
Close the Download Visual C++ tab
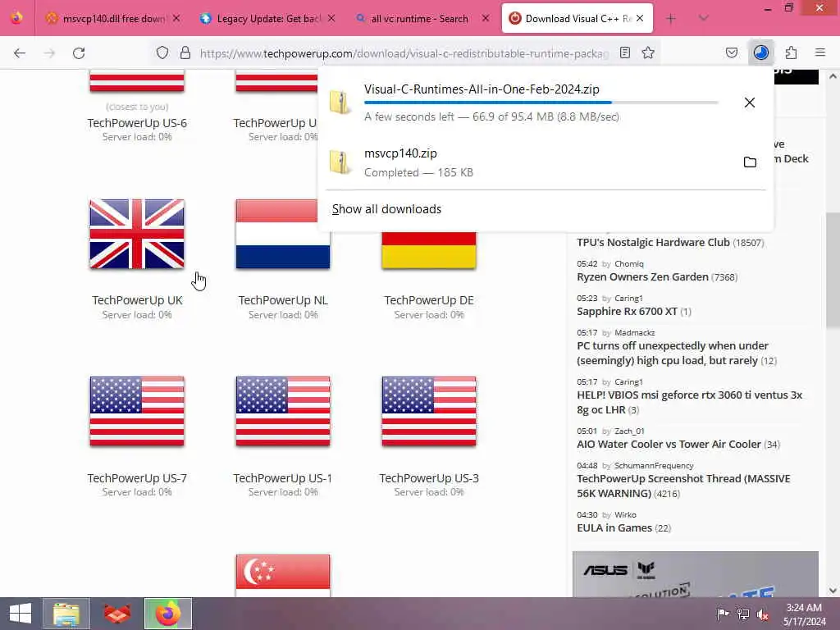640,19
